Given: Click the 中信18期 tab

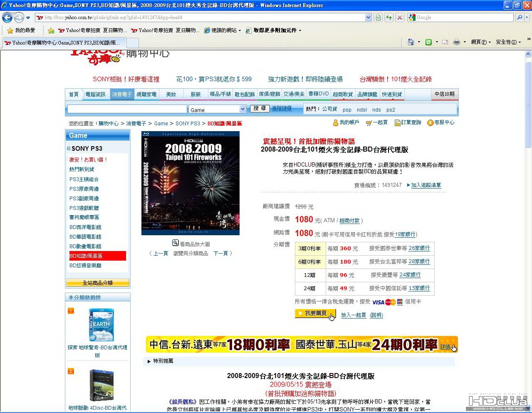Looking at the screenshot, I should point(445,94).
